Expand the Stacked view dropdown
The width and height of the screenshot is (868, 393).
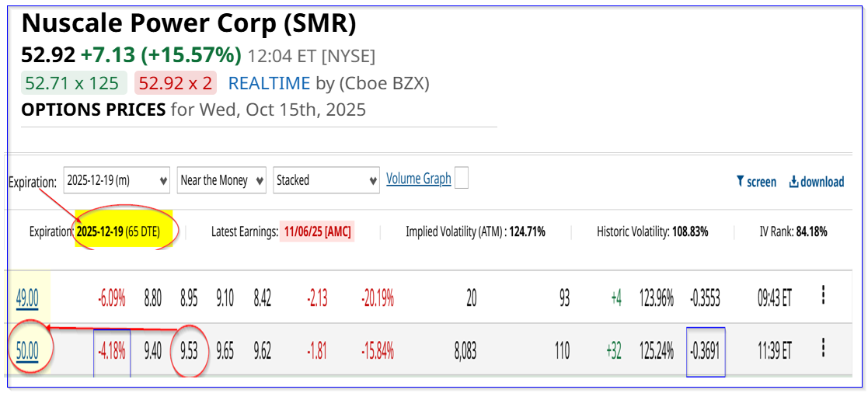click(x=326, y=180)
